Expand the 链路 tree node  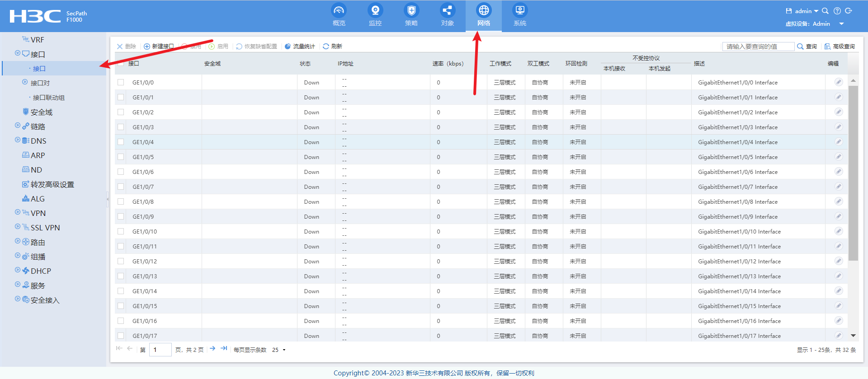tap(18, 126)
